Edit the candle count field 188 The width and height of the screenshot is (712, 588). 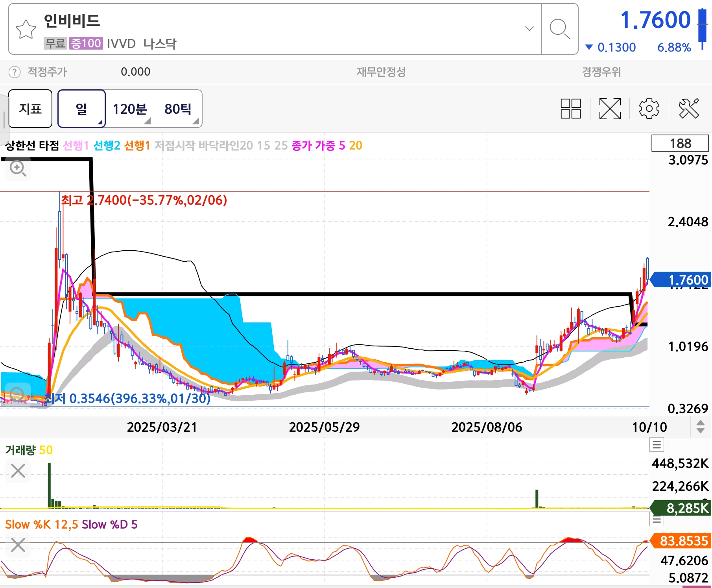coord(680,143)
